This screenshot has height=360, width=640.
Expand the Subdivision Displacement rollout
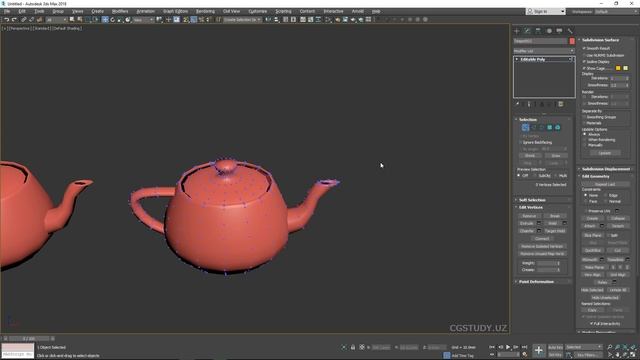click(607, 169)
